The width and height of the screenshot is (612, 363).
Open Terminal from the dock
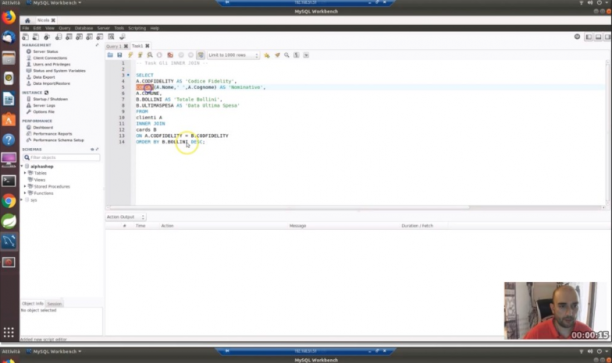point(9,181)
